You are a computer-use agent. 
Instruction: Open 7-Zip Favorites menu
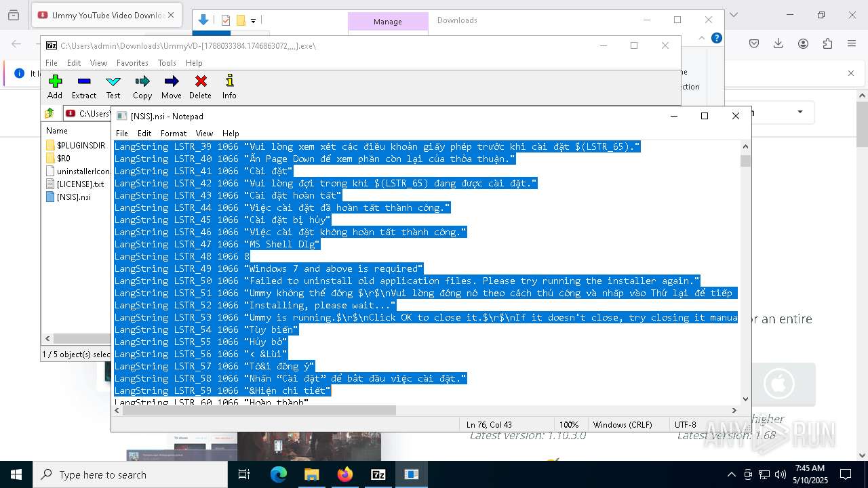[x=132, y=63]
